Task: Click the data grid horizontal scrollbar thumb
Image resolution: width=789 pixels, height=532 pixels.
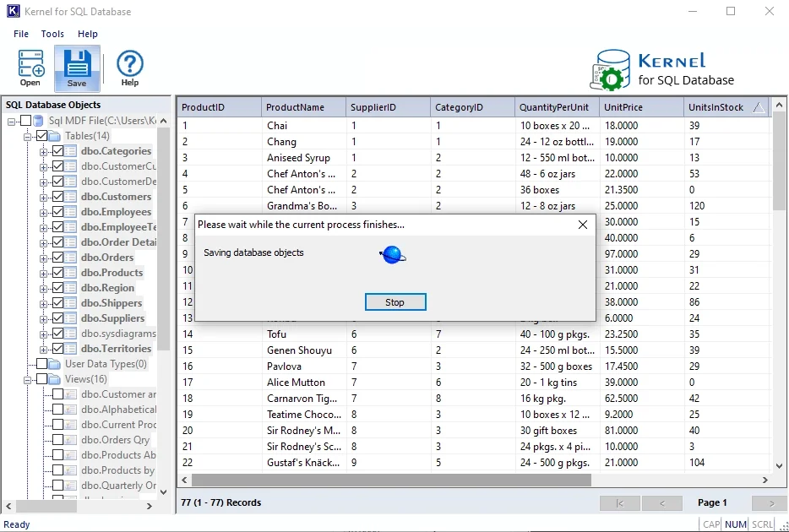Action: tap(391, 480)
